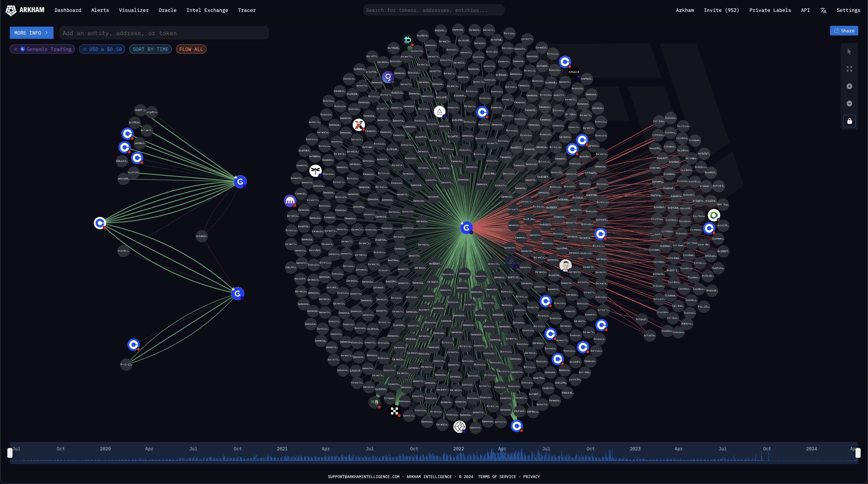Image resolution: width=868 pixels, height=484 pixels.
Task: Open Intel Exchange
Action: click(207, 10)
